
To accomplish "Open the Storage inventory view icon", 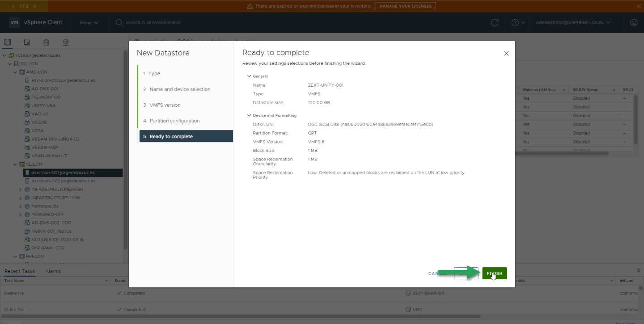I will [x=46, y=42].
